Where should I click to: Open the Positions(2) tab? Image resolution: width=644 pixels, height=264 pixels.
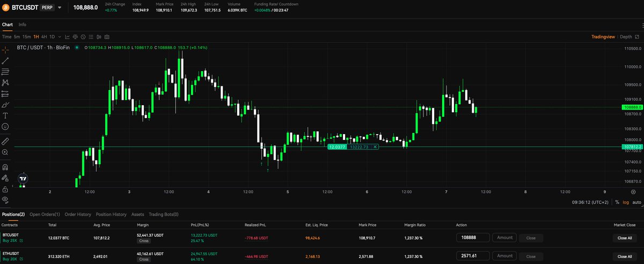click(x=13, y=214)
